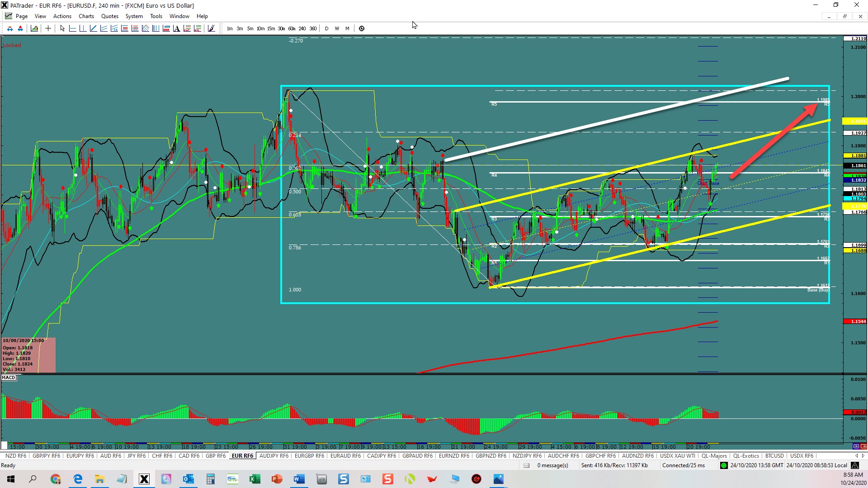The image size is (868, 488).
Task: Select the linear regression channel tool
Action: pos(114,28)
